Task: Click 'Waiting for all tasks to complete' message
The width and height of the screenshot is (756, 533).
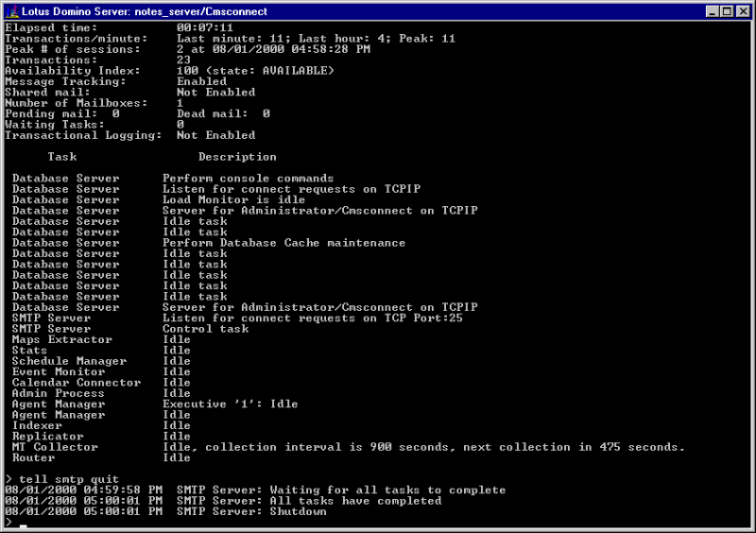Action: (387, 490)
